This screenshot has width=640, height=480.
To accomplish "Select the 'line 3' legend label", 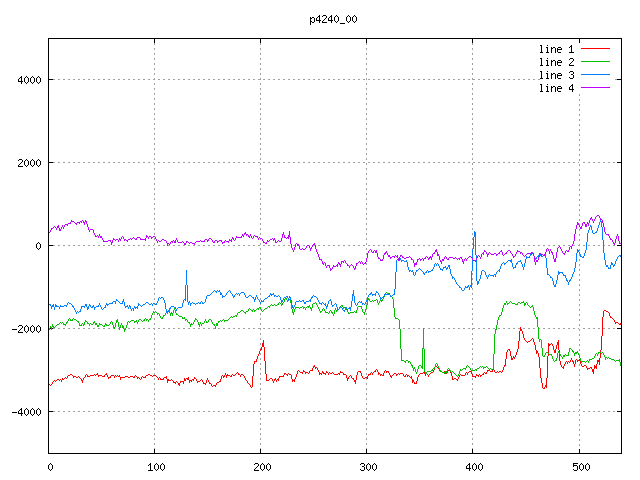I will pos(556,75).
